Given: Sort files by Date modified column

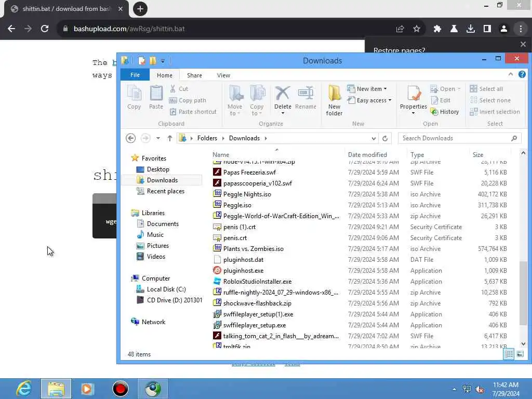Looking at the screenshot, I should point(367,155).
